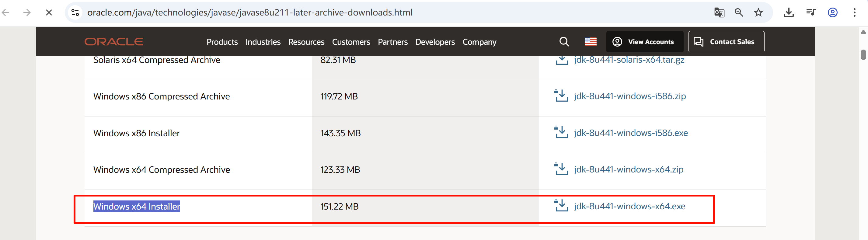This screenshot has width=868, height=240.
Task: Download jdk-8u441-windows-x64.zip link
Action: pos(629,169)
